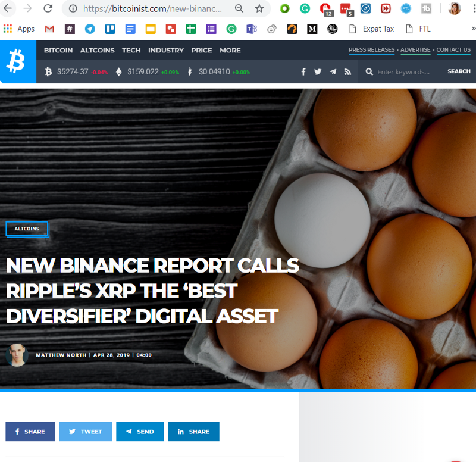This screenshot has width=476, height=462.
Task: Reload the current page
Action: tap(48, 8)
